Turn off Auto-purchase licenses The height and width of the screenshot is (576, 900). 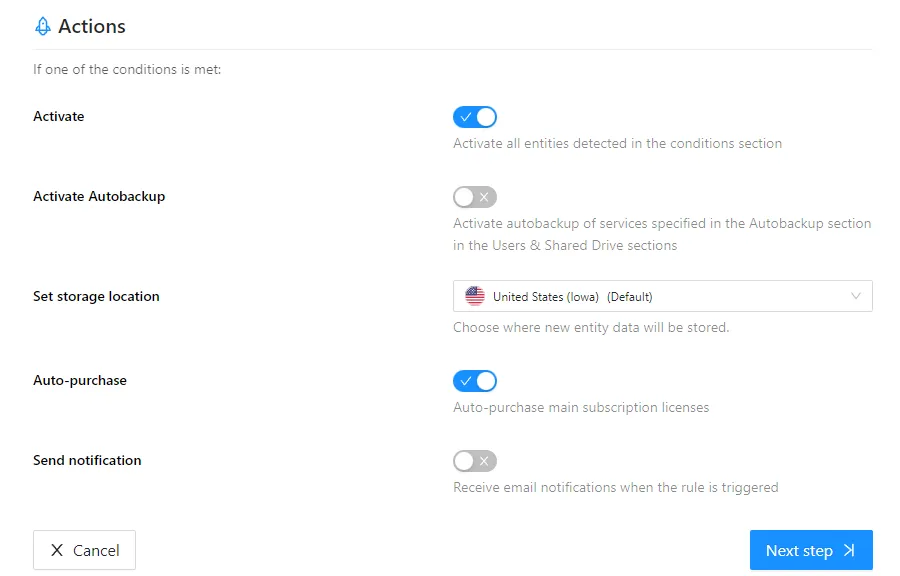(x=474, y=380)
